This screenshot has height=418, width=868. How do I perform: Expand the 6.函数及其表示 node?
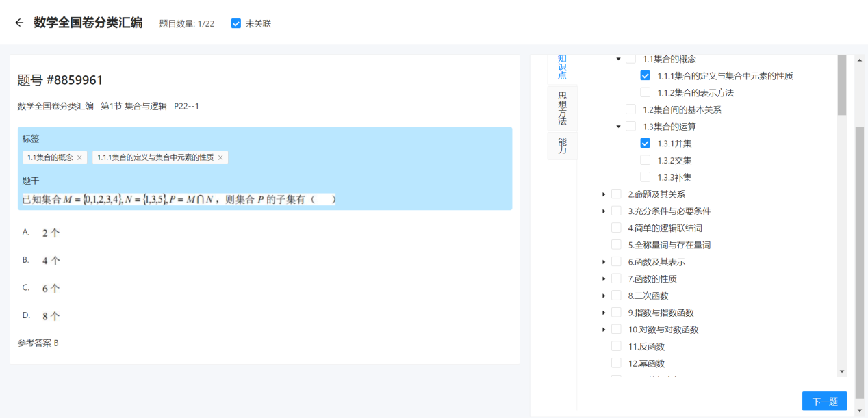(604, 261)
